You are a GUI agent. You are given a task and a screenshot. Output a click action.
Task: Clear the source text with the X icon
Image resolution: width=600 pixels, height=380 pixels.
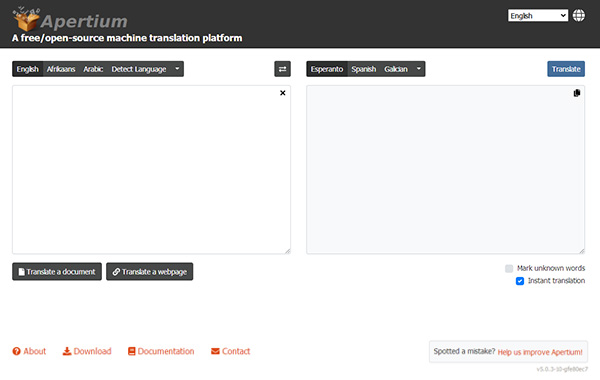283,93
